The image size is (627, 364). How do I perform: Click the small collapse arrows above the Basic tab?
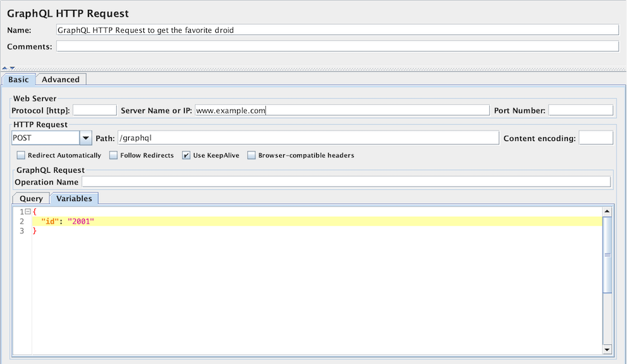(x=8, y=68)
